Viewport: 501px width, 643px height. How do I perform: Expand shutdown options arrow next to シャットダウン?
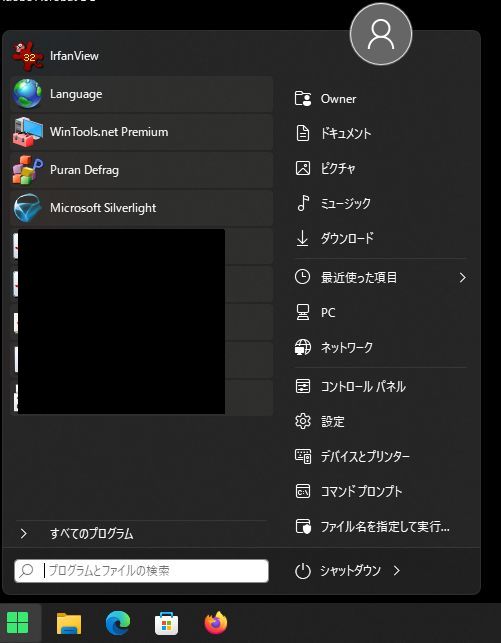tap(396, 570)
